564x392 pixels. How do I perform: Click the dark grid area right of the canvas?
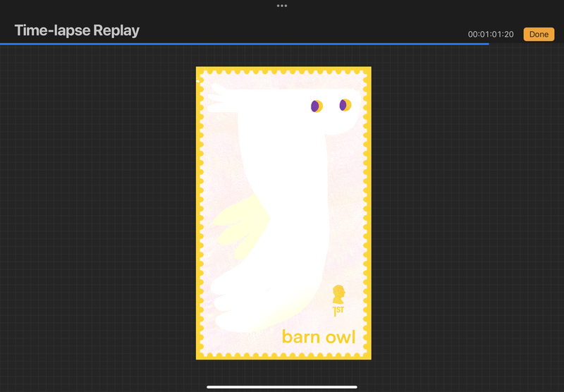coord(465,212)
